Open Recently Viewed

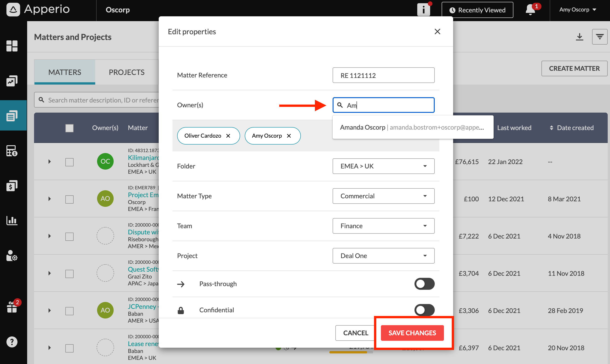click(477, 10)
